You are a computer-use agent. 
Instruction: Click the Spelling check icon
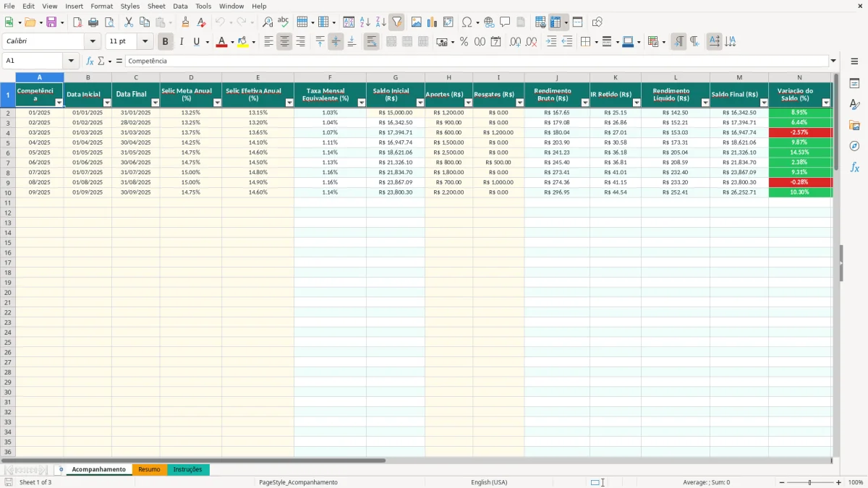click(x=284, y=22)
